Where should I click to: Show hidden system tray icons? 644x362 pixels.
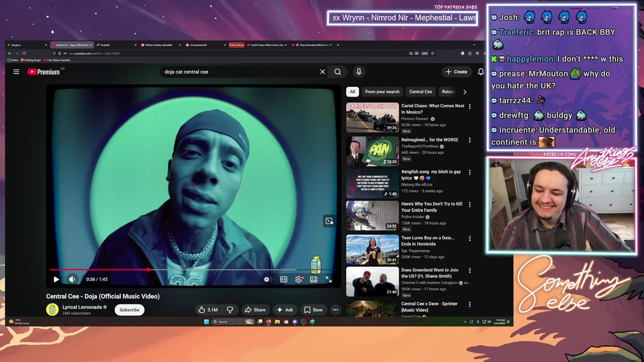pyautogui.click(x=465, y=322)
